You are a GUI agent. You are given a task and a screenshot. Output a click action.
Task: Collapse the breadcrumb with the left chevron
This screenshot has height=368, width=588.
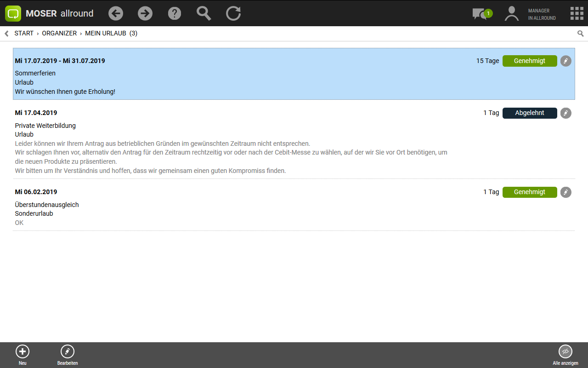click(6, 34)
